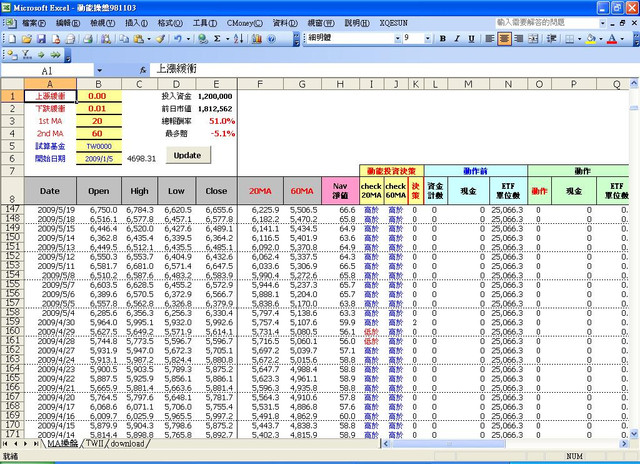Click the AutoSum sigma icon
640x464 pixels.
coord(217,38)
